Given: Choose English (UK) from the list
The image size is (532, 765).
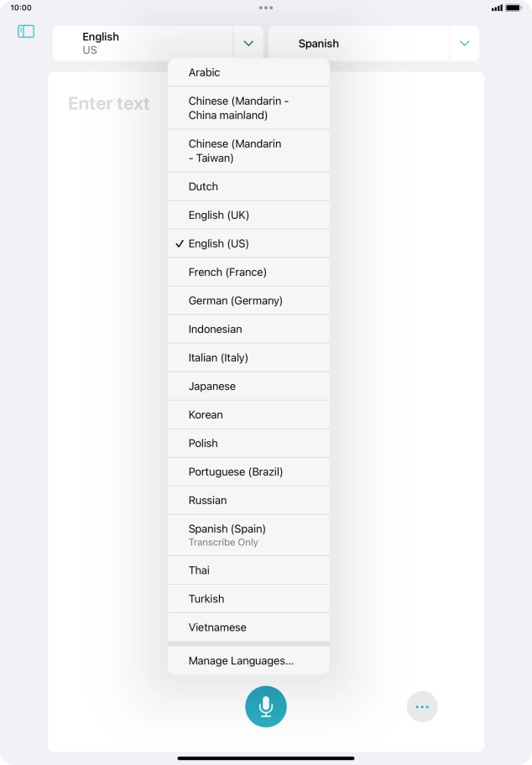Looking at the screenshot, I should [x=248, y=215].
